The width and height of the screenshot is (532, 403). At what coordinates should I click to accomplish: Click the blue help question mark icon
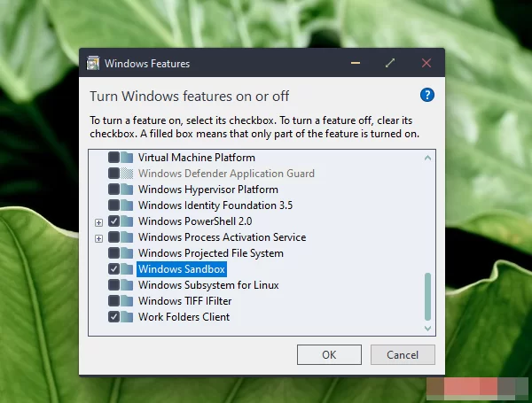[427, 95]
